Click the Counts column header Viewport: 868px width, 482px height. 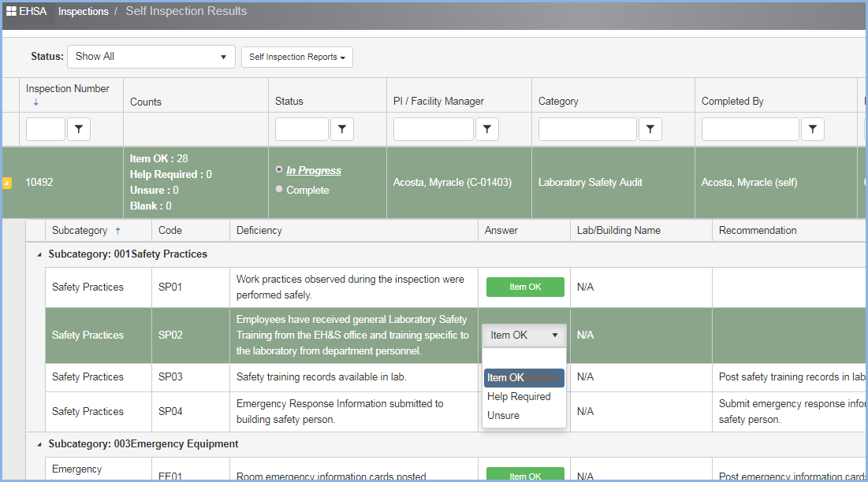pos(146,102)
